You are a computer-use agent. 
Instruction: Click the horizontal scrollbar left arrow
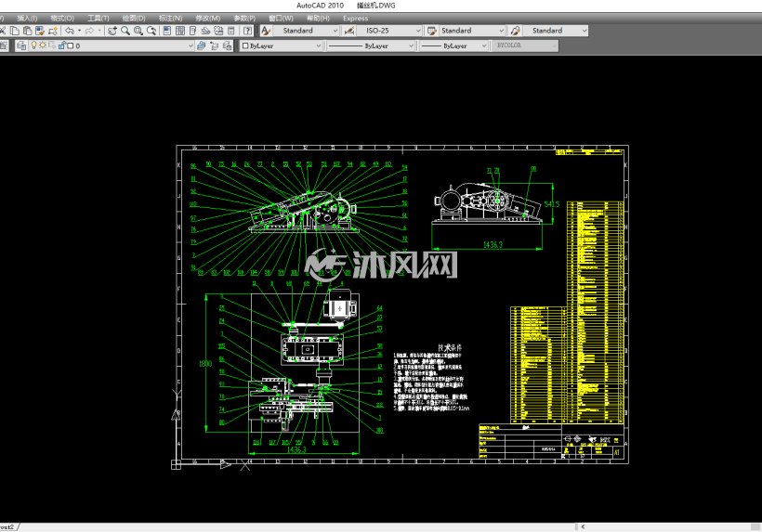click(x=583, y=526)
